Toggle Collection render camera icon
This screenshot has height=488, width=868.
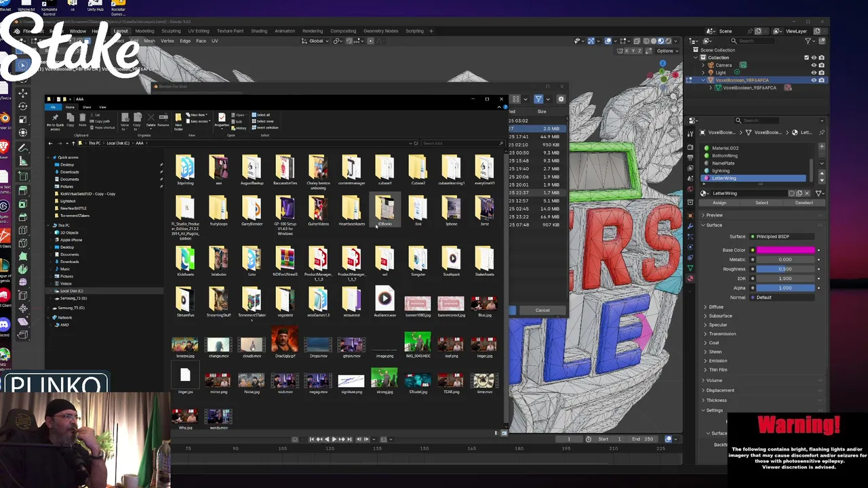[x=822, y=58]
